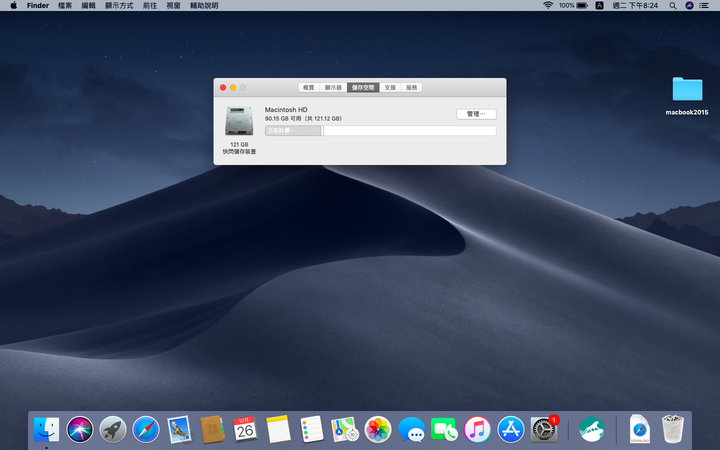Select 儲存空間 tab
Image resolution: width=720 pixels, height=450 pixels.
point(363,87)
